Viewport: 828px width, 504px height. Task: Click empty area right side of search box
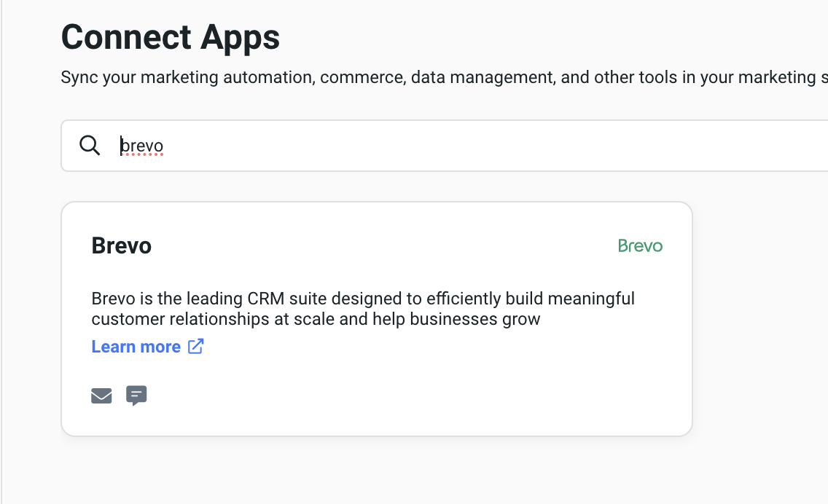(x=656, y=146)
